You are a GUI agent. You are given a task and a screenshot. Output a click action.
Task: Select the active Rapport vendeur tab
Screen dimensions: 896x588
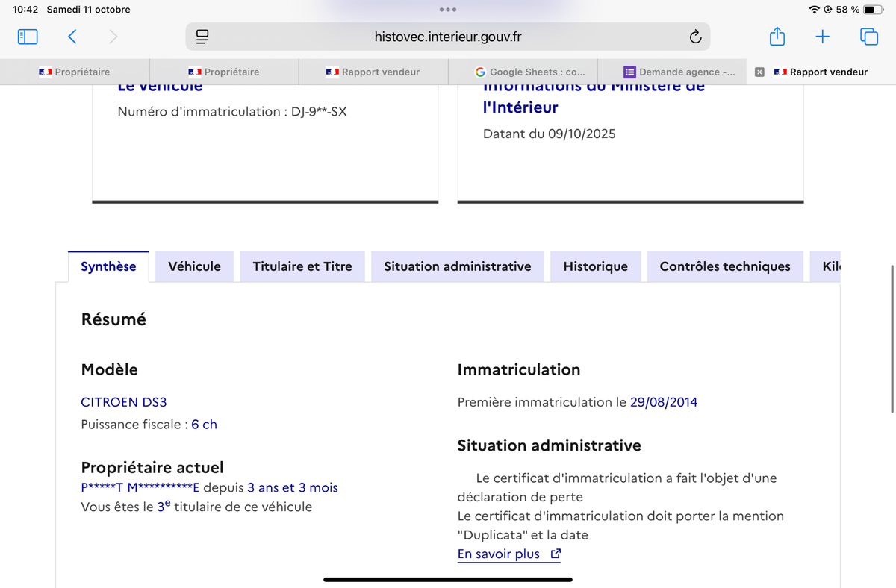tap(821, 72)
